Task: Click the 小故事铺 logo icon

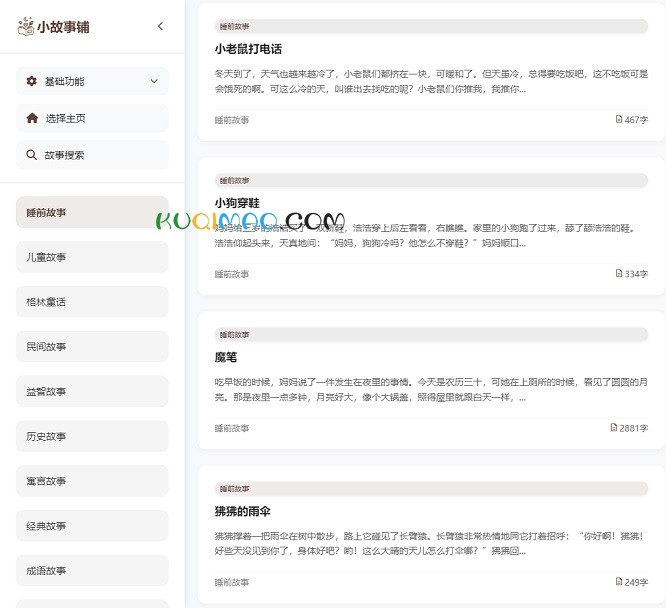Action: click(x=25, y=27)
